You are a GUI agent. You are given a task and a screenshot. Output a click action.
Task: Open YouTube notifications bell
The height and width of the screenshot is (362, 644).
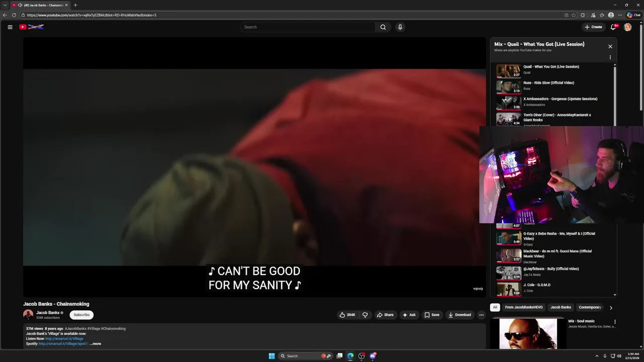(x=613, y=27)
